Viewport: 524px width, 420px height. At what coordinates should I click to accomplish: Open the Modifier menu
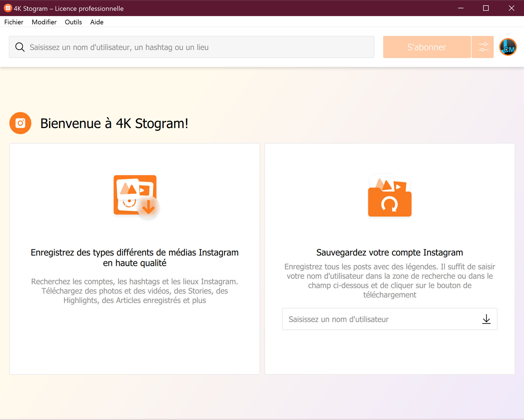(x=44, y=22)
